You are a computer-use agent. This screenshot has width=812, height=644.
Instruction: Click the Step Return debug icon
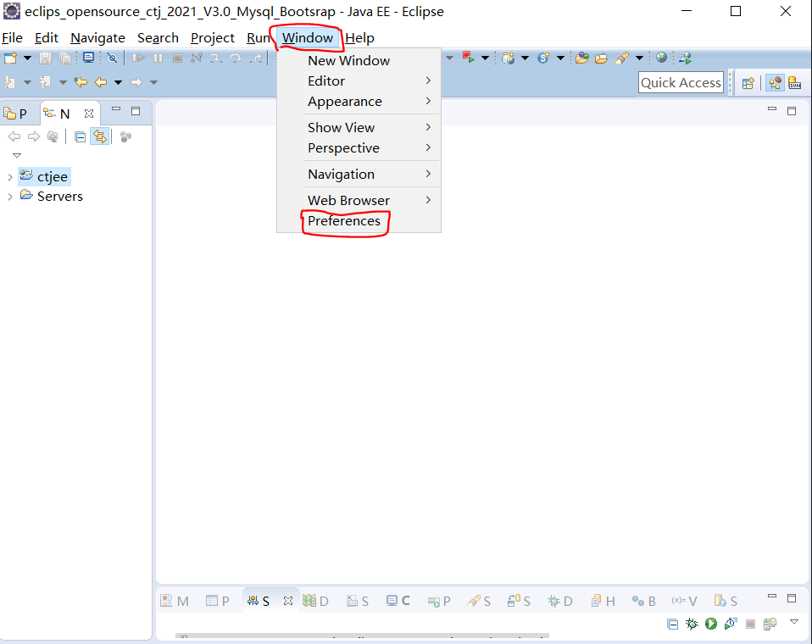(x=255, y=58)
